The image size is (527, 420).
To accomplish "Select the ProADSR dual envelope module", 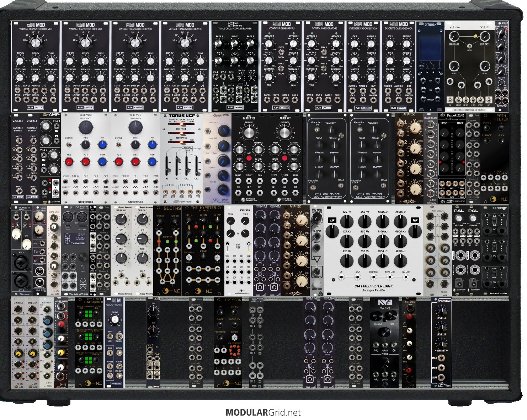I will click(451, 158).
